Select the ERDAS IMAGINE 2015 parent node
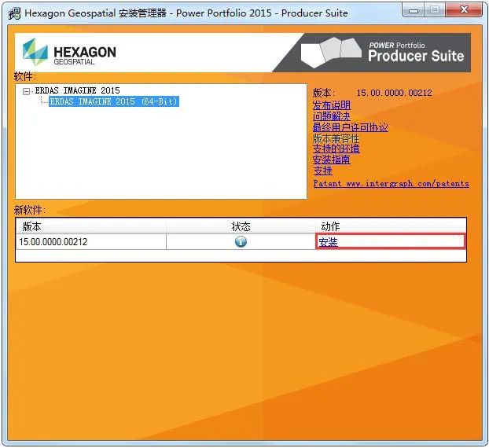This screenshot has width=489, height=448. [77, 90]
